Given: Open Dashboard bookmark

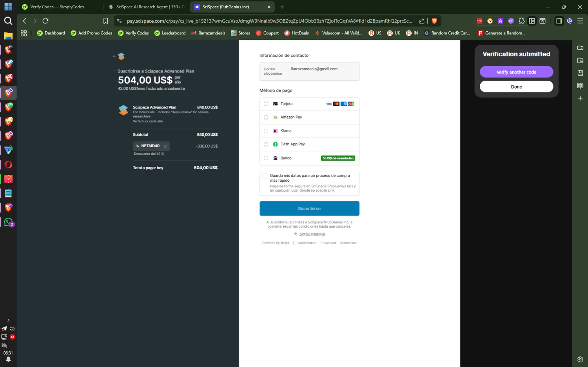Looking at the screenshot, I should pos(51,33).
